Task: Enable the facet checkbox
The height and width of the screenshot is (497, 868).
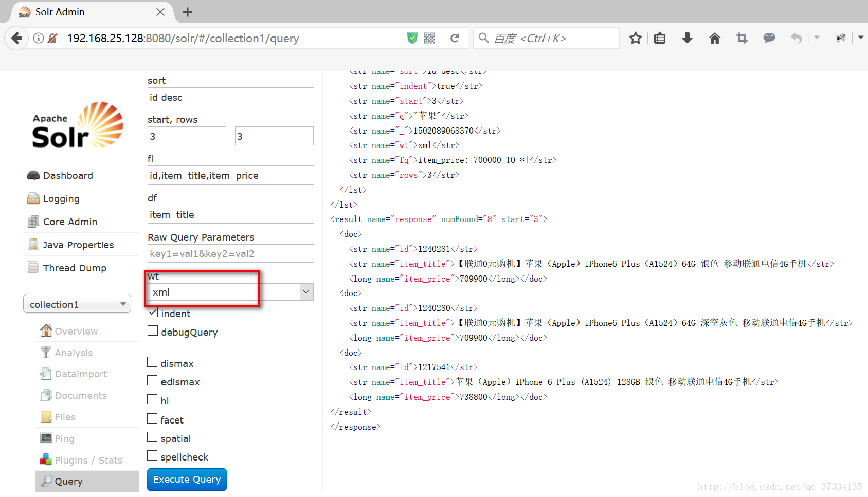Action: (x=152, y=418)
